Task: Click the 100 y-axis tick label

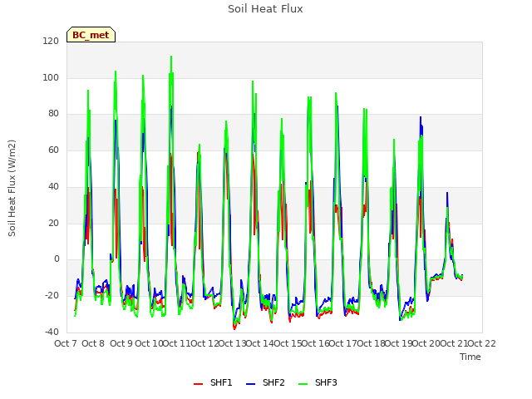Action: (51, 77)
